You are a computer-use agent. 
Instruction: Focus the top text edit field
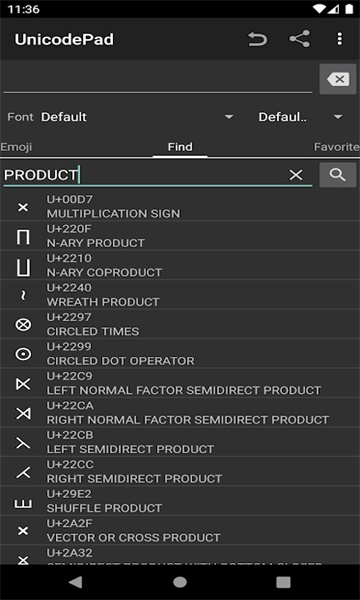pos(158,78)
